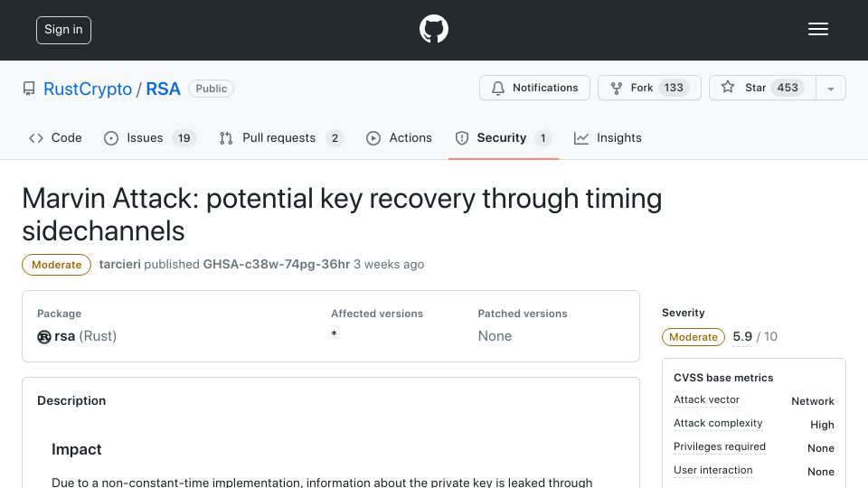Click the Sign in button
Screen dimensions: 868x488
point(63,30)
